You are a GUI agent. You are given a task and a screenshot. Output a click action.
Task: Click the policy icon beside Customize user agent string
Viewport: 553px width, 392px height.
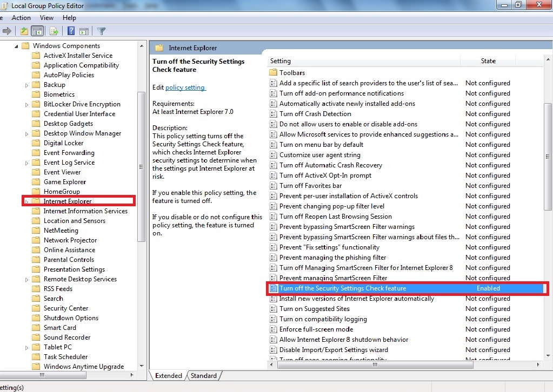coord(273,155)
